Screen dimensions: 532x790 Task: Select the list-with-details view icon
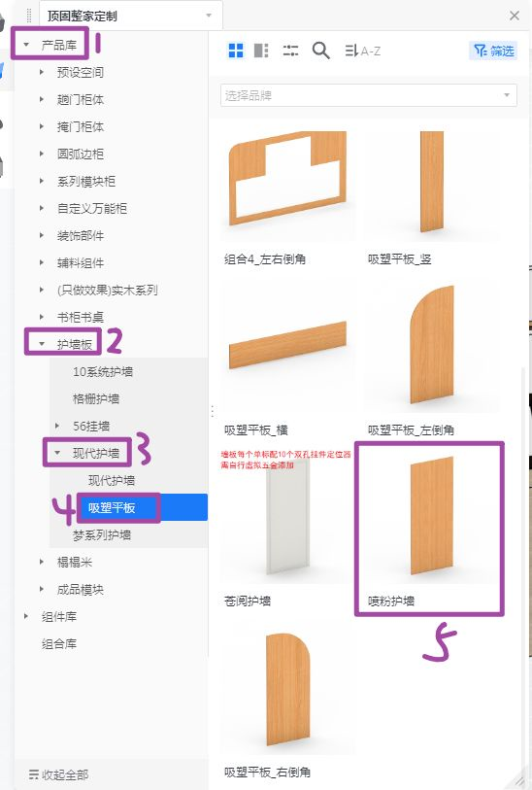pos(261,51)
